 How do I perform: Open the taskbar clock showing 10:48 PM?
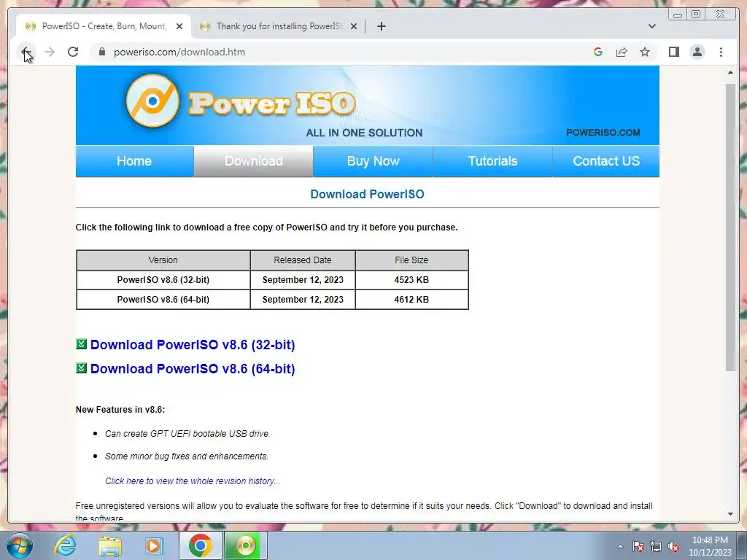(x=710, y=546)
